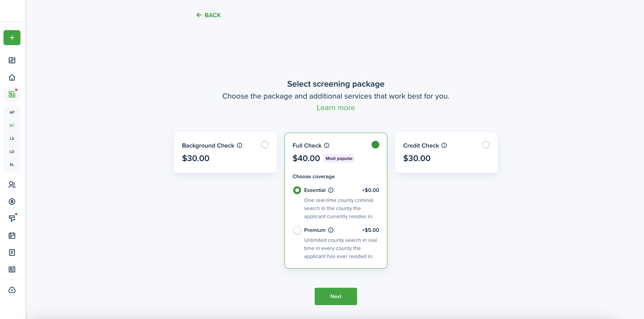Select the Credit Check radio button
Viewport: 644px width, 319px height.
pyautogui.click(x=486, y=145)
